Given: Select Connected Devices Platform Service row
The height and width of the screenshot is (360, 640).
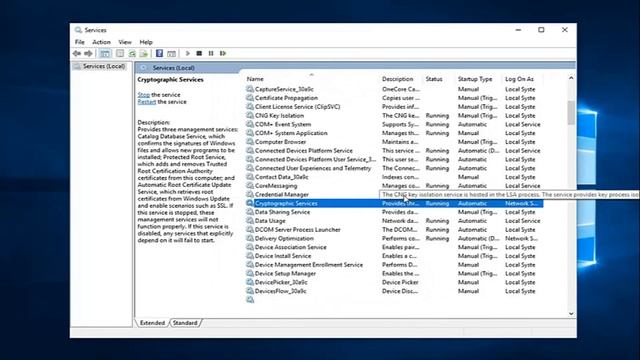Looking at the screenshot, I should (x=394, y=150).
